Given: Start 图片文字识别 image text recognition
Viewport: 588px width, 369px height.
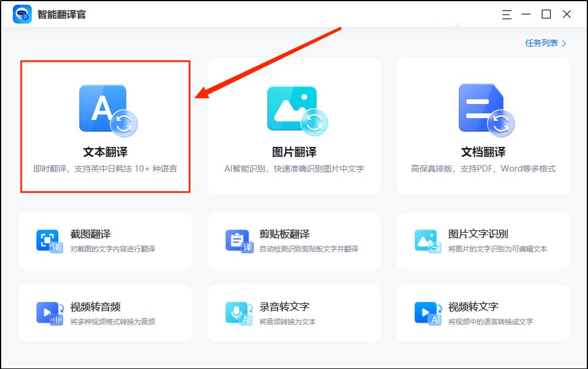Looking at the screenshot, I should 482,243.
